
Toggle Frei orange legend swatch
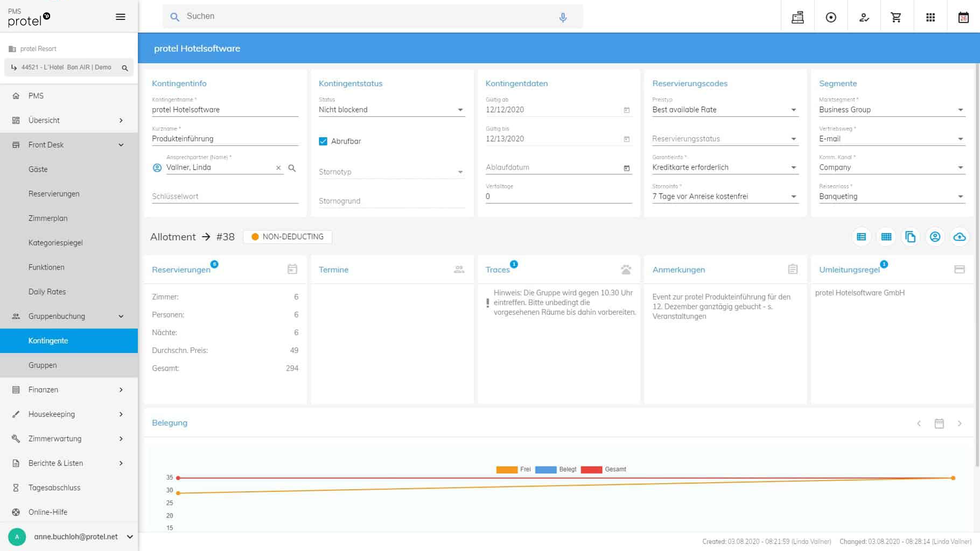507,470
